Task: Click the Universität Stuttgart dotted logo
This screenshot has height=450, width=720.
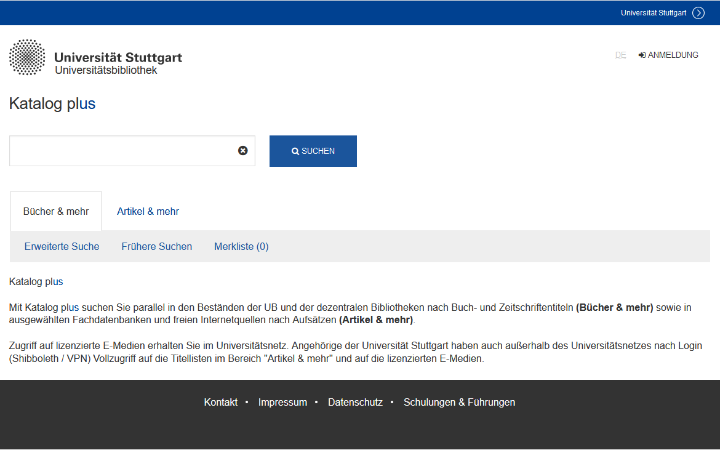Action: click(x=27, y=57)
